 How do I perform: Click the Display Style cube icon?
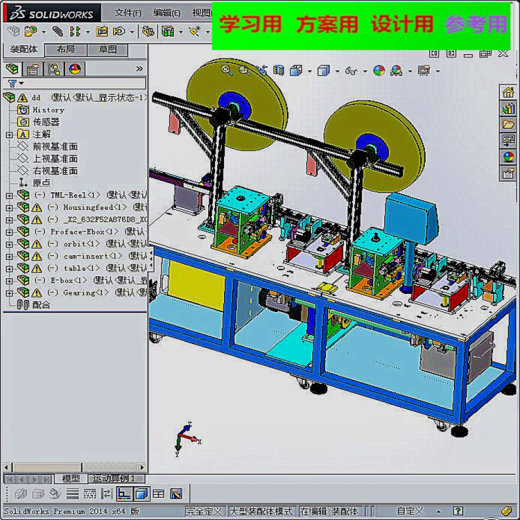(x=323, y=71)
